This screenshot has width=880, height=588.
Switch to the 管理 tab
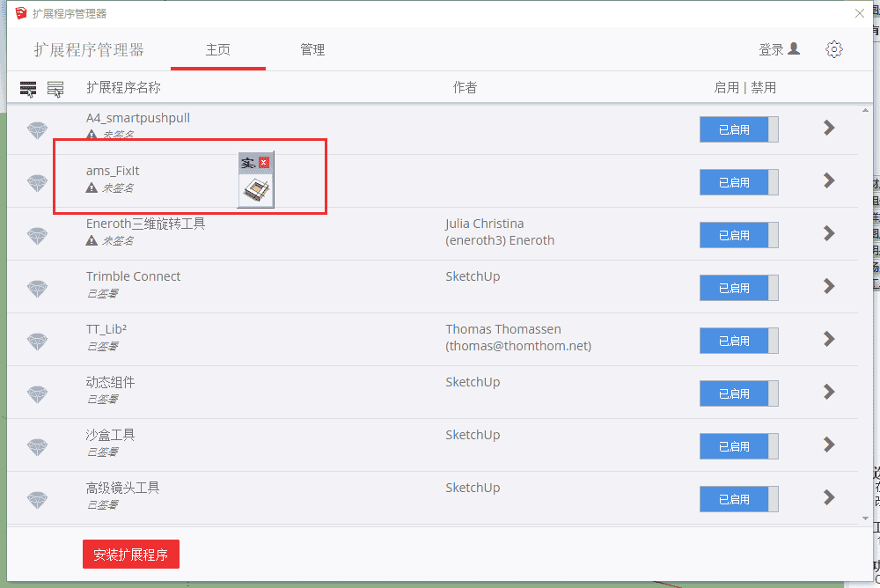tap(312, 50)
